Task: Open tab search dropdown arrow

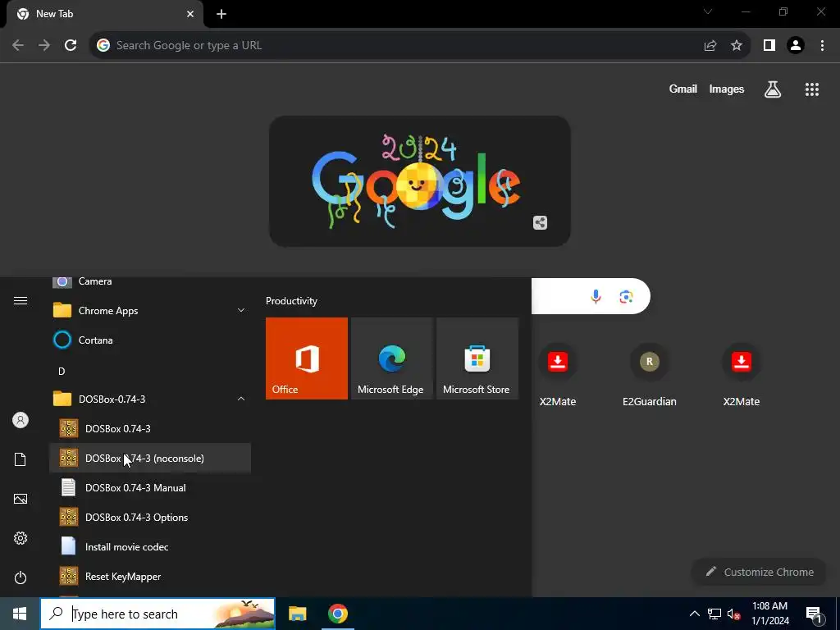Action: [708, 11]
